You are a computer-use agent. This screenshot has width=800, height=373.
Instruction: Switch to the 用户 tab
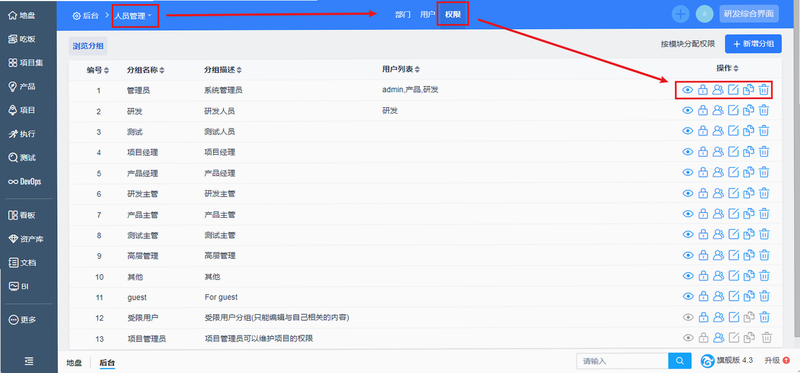coord(427,15)
